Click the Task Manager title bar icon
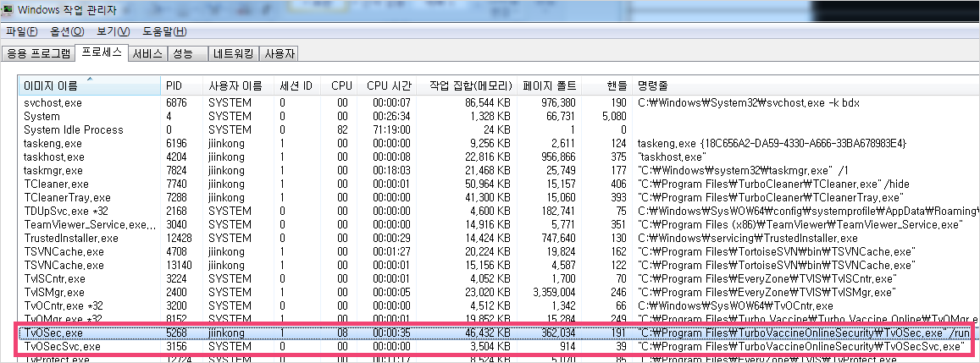The image size is (980, 363). click(8, 9)
